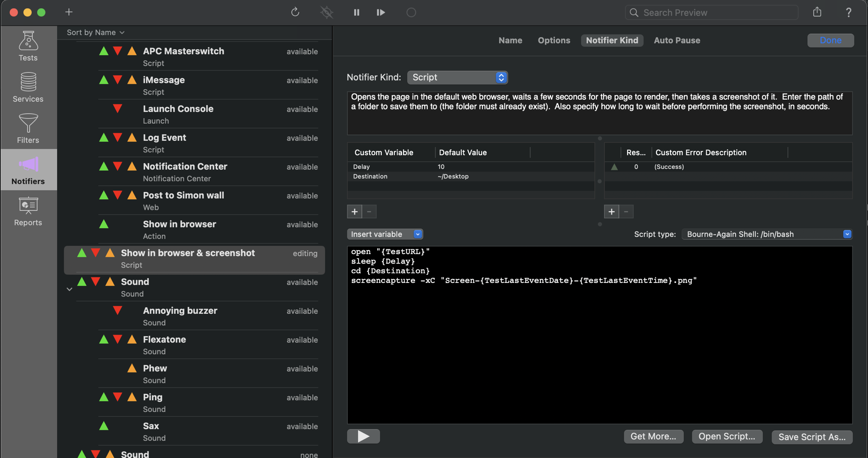The height and width of the screenshot is (458, 868).
Task: Select the Destination variable row
Action: 471,176
